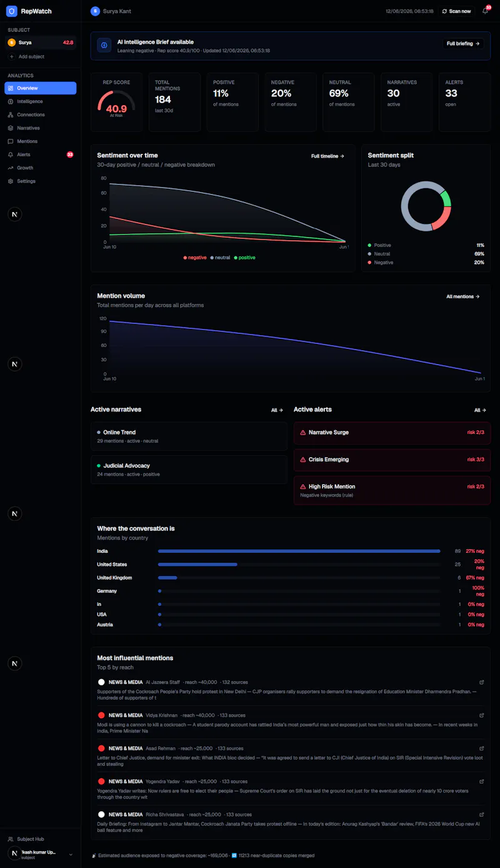Click the 12/06/2026, 06:53:18 timestamp in header
500x868 pixels.
coord(409,11)
